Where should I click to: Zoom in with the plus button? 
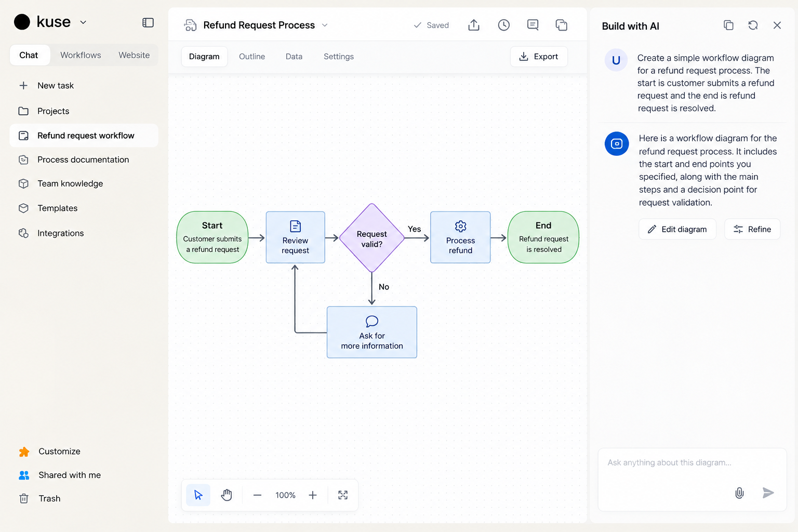click(x=313, y=495)
